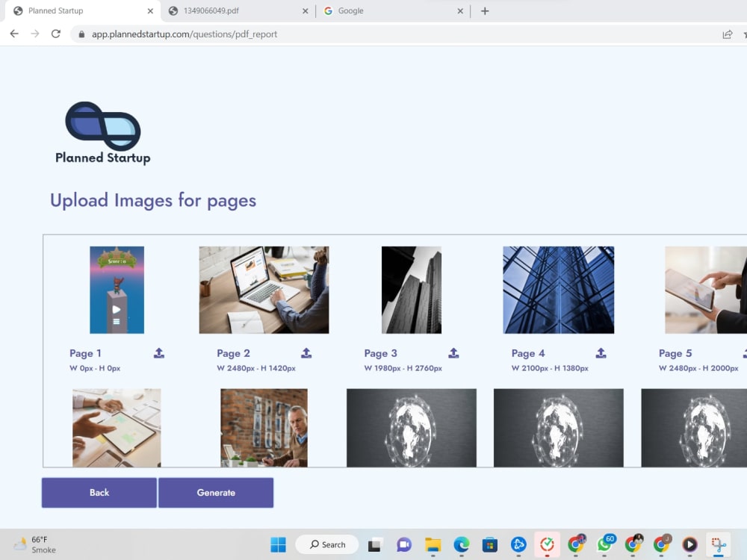This screenshot has height=560, width=747.
Task: Close the Google tab
Action: pos(460,11)
